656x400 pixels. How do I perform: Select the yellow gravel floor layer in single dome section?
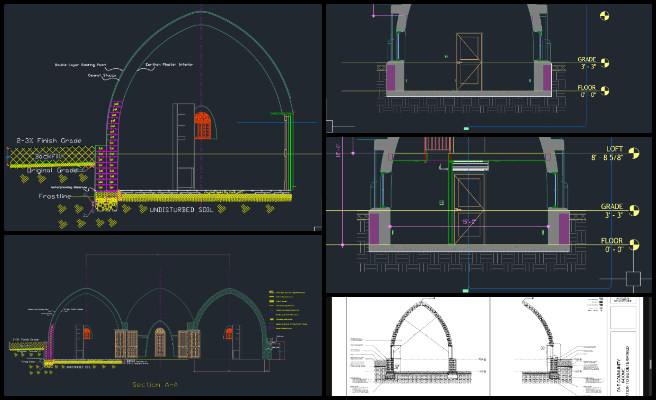205,196
